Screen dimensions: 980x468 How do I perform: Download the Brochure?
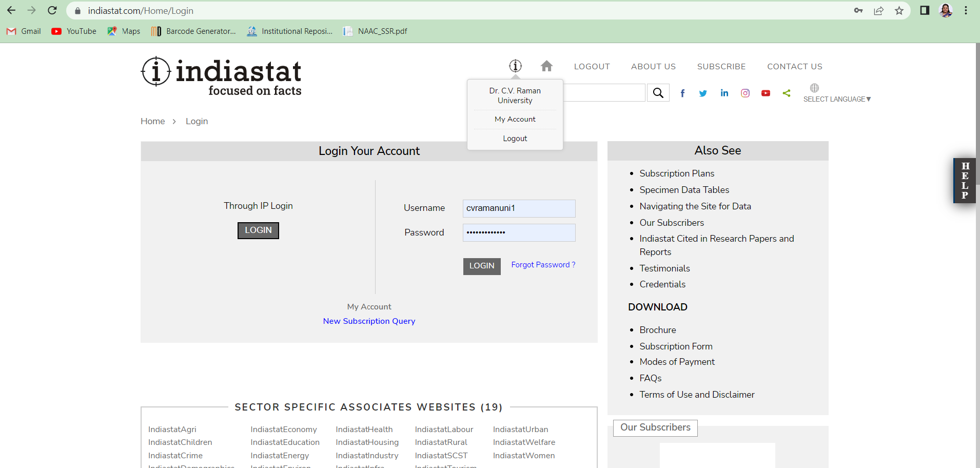tap(658, 330)
